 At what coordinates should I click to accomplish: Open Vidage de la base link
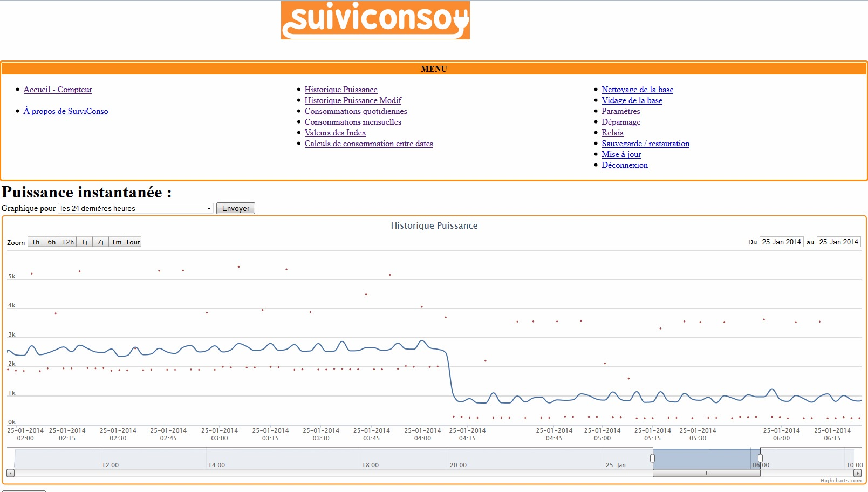(x=632, y=100)
